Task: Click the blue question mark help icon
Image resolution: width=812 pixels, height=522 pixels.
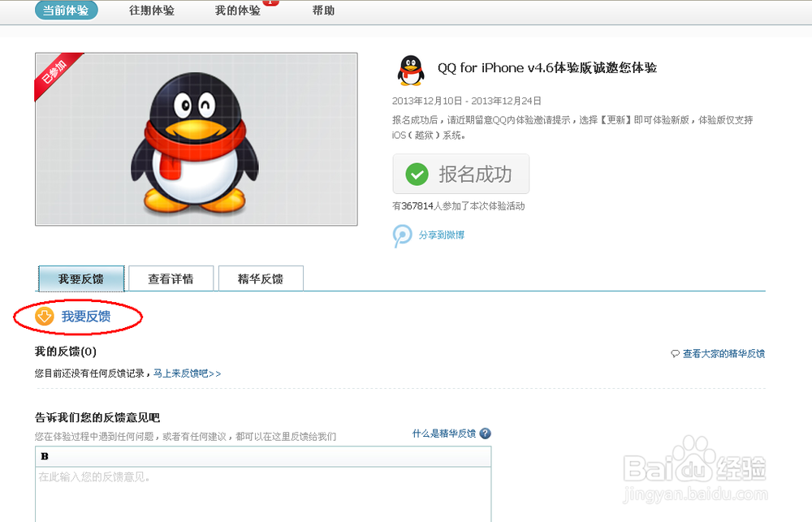Action: click(x=486, y=434)
